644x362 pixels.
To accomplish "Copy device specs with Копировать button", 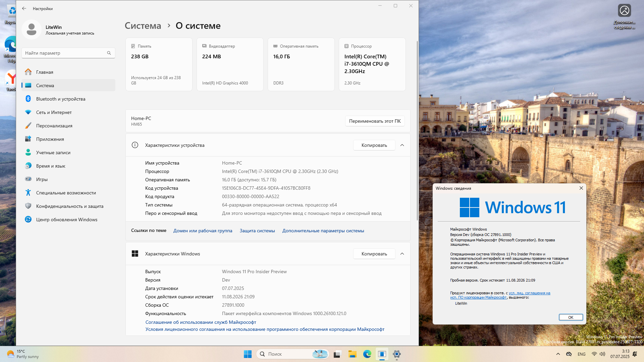I will point(374,145).
